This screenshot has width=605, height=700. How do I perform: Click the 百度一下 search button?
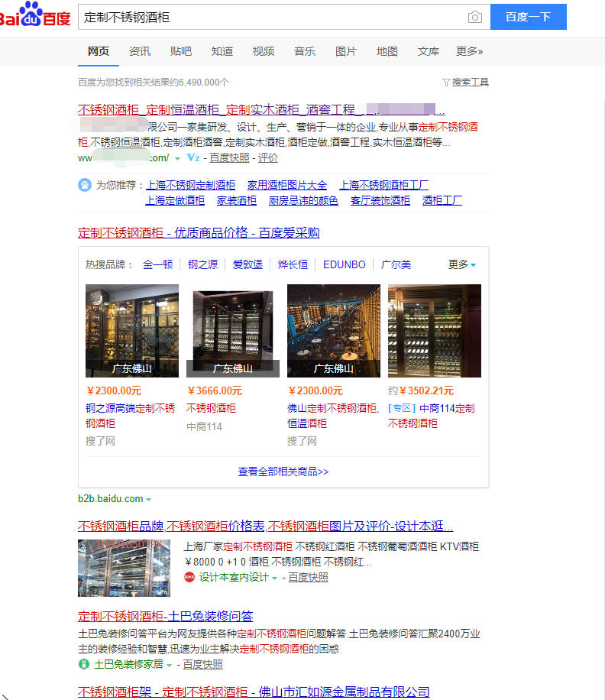[x=529, y=17]
